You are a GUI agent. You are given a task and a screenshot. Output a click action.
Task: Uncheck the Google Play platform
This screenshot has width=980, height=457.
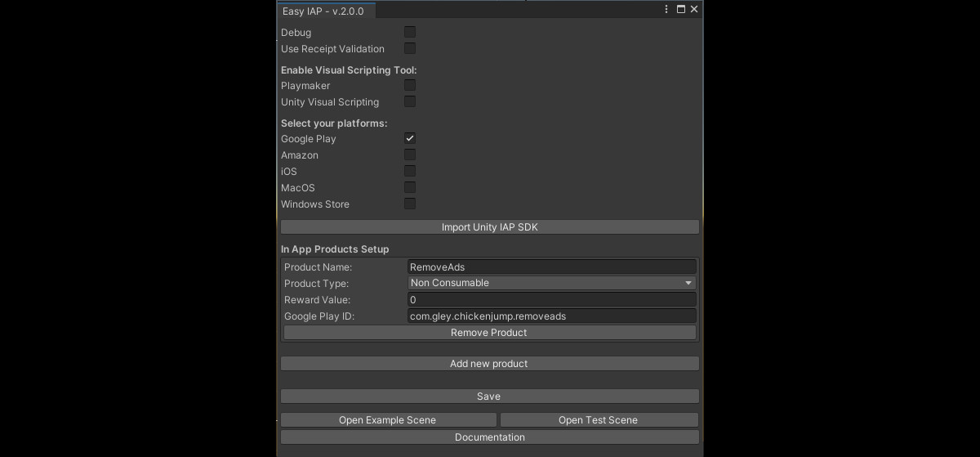coord(410,138)
